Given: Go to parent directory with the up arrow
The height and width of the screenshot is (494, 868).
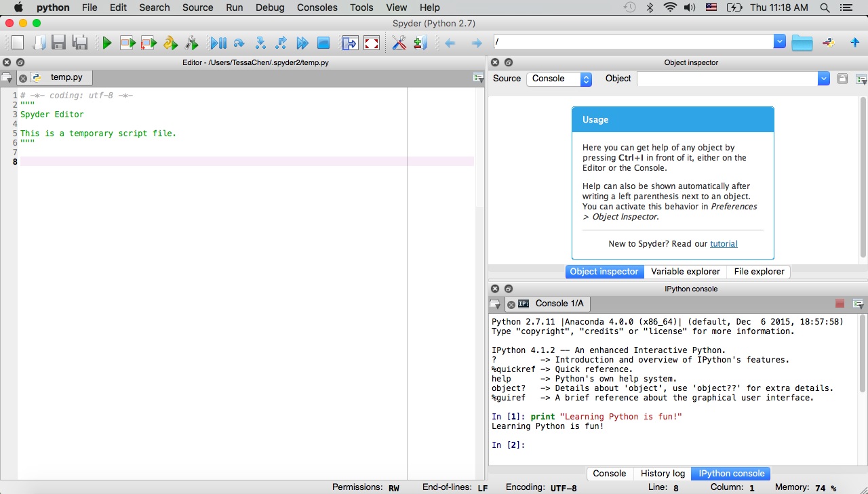Looking at the screenshot, I should point(854,43).
